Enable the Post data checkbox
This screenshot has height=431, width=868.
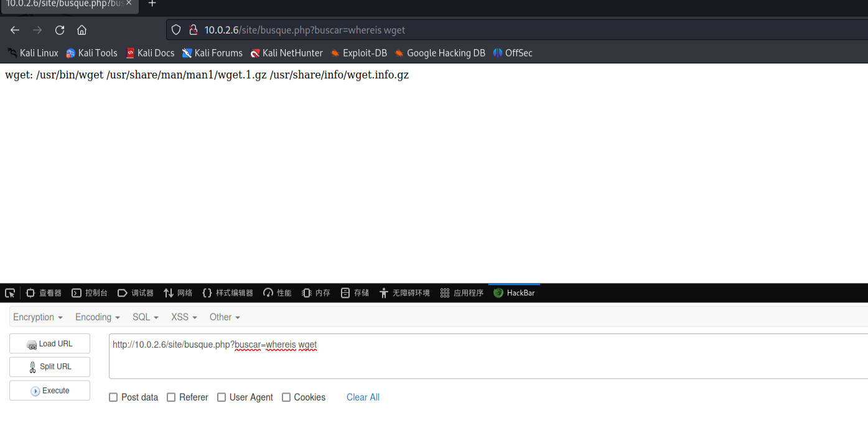[x=113, y=397]
